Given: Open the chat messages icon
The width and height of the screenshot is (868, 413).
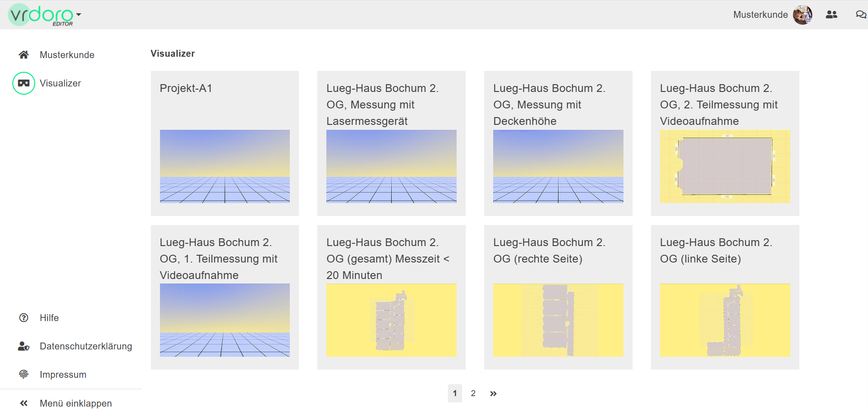Looking at the screenshot, I should (861, 15).
